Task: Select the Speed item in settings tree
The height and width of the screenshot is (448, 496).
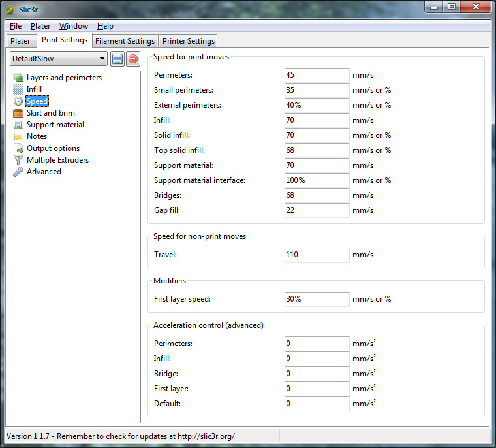Action: pyautogui.click(x=37, y=101)
